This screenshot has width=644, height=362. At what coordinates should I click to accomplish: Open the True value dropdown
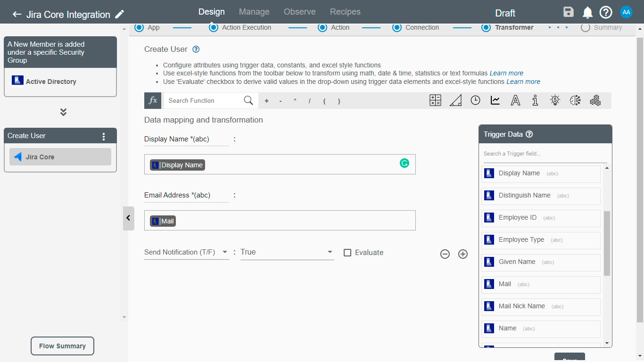(287, 253)
